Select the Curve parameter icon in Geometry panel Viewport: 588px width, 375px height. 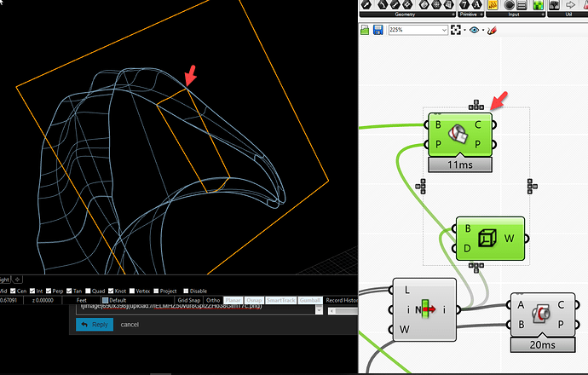click(x=382, y=4)
